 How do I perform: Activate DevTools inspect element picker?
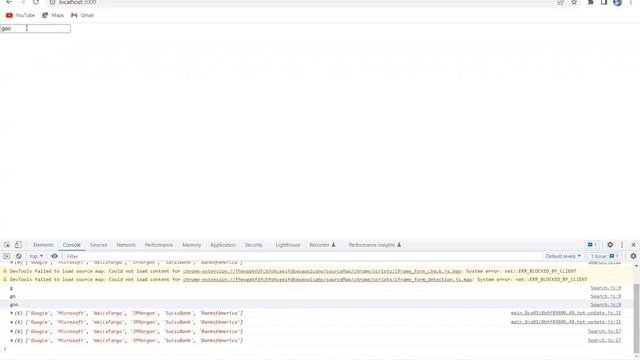tap(7, 245)
